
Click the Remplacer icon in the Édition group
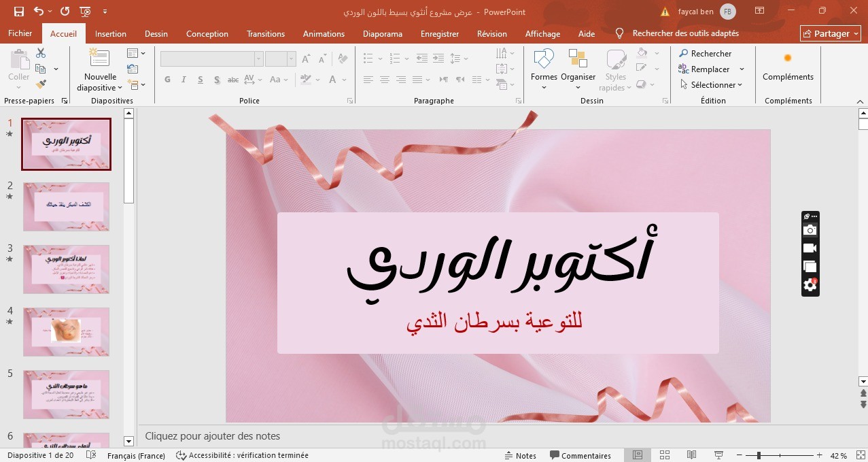click(682, 69)
